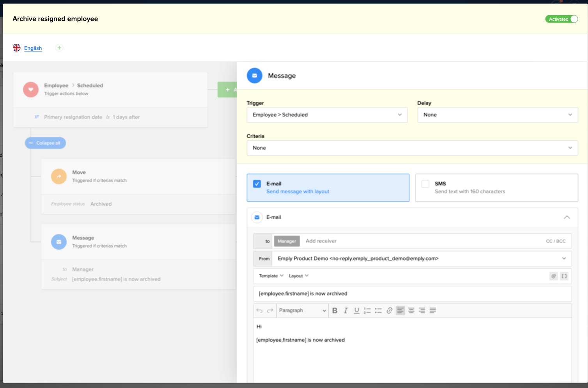This screenshot has height=388, width=588.
Task: Enable the SMS checkbox
Action: [425, 184]
